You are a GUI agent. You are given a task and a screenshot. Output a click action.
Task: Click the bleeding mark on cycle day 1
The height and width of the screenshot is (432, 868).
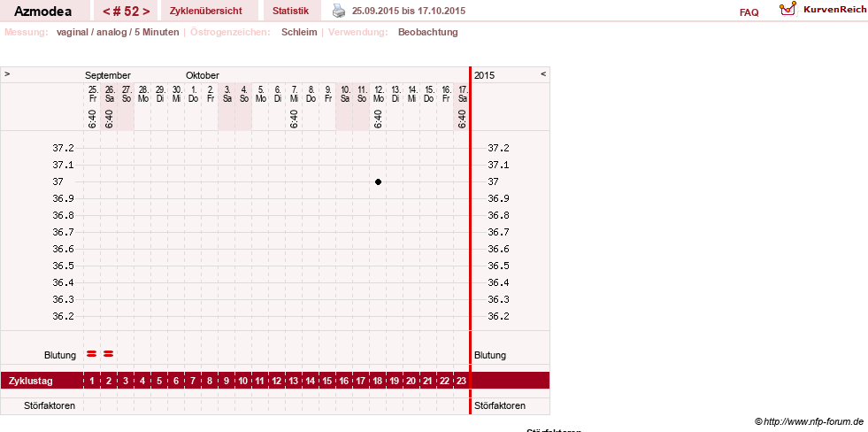(x=91, y=353)
